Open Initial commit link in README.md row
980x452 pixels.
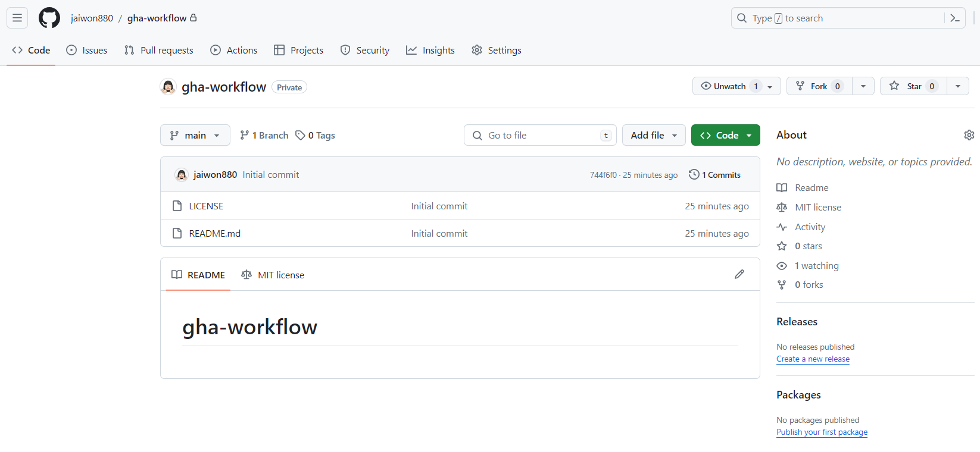click(x=439, y=233)
